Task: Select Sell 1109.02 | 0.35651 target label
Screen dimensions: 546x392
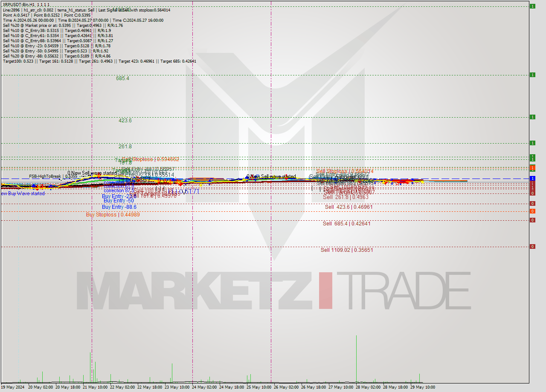Action: 347,250
